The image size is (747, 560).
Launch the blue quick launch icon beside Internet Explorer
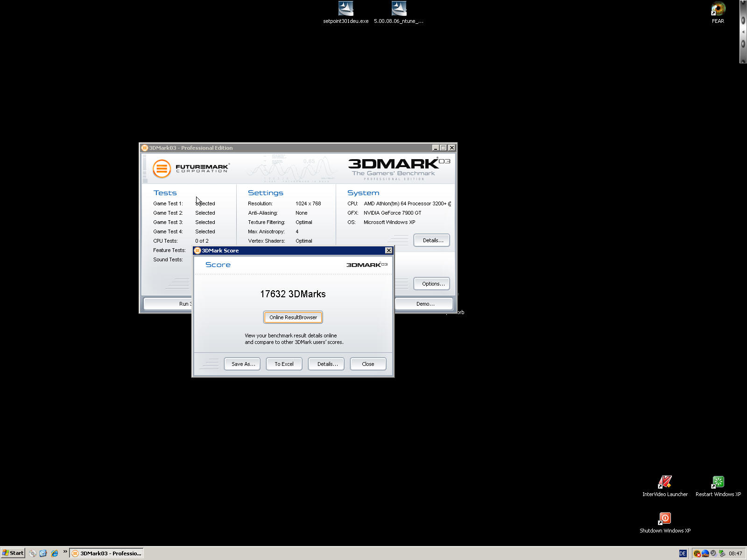[43, 553]
